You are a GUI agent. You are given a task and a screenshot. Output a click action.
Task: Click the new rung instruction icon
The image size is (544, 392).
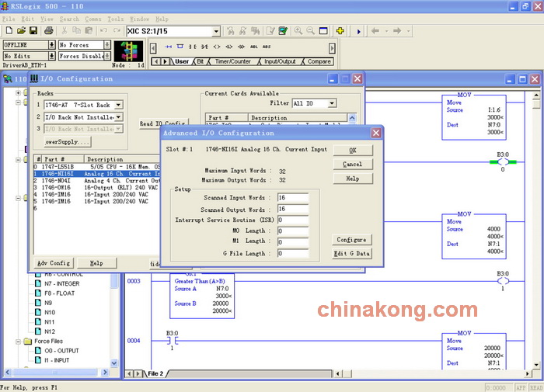tap(169, 47)
